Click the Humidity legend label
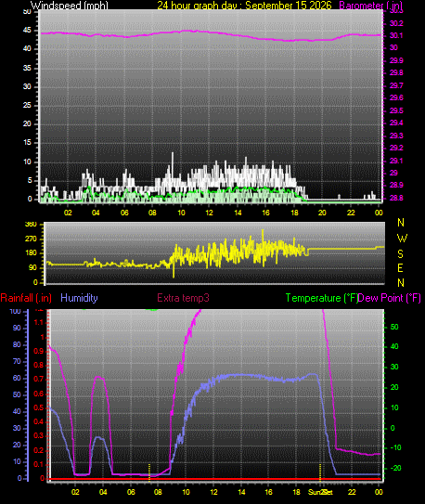This screenshot has width=425, height=504. [x=79, y=298]
